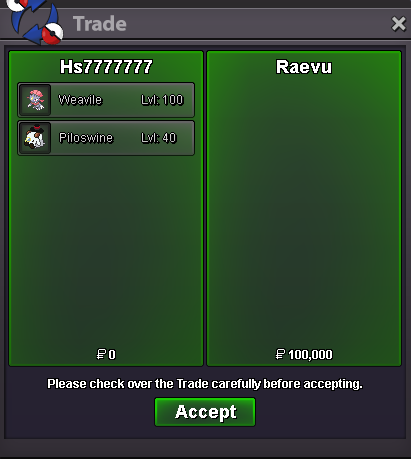Click the Pokédollar symbol beside 0
Image resolution: width=411 pixels, height=459 pixels.
101,354
